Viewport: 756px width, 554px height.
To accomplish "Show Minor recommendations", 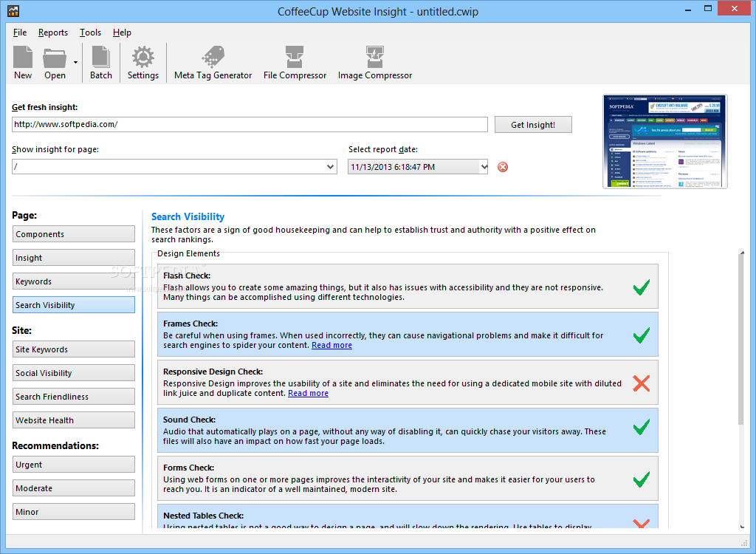I will tap(74, 512).
